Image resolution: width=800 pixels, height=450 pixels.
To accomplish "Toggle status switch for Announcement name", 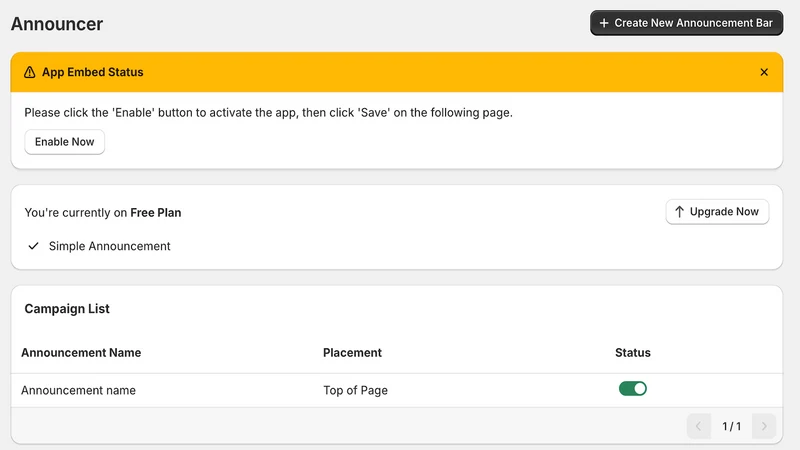I will (x=633, y=389).
